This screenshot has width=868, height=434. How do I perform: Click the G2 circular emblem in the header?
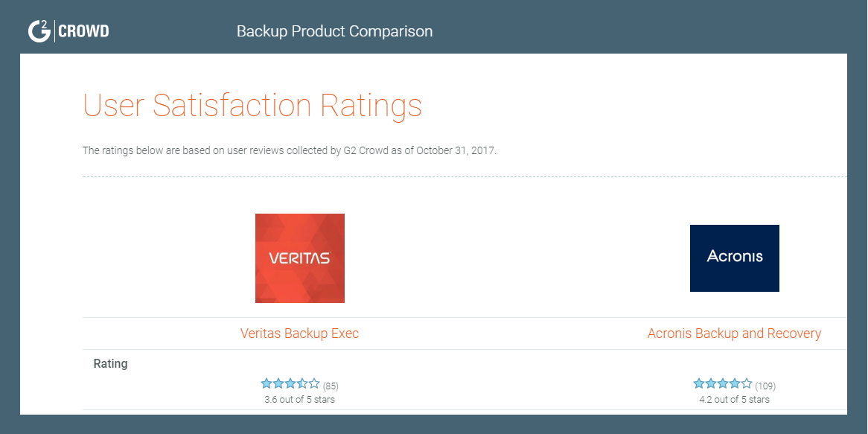point(39,31)
